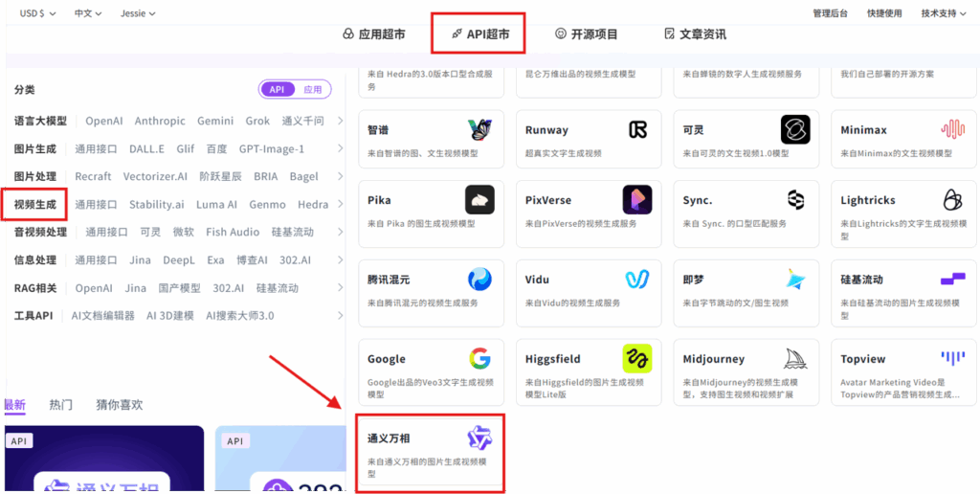Click the Higgsfield green logo icon
Screen dimensions: 980x494
(637, 359)
